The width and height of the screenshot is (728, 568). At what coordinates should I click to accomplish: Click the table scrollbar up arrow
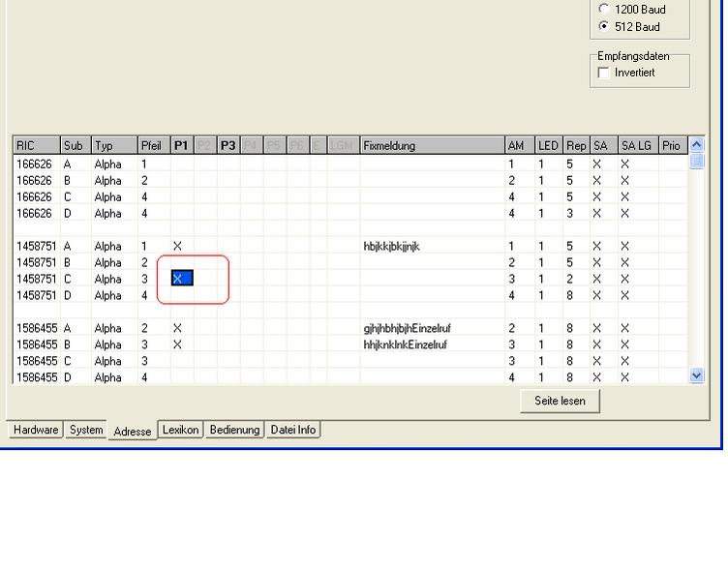pos(697,146)
